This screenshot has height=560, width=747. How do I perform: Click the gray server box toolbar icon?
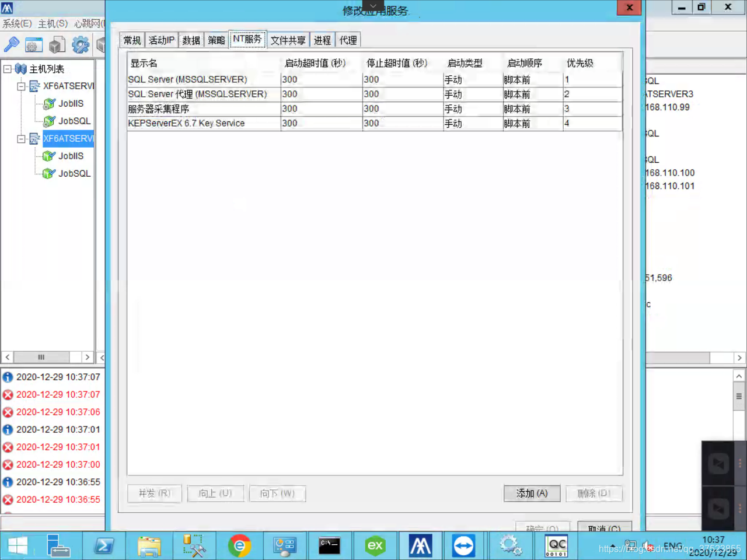click(57, 45)
